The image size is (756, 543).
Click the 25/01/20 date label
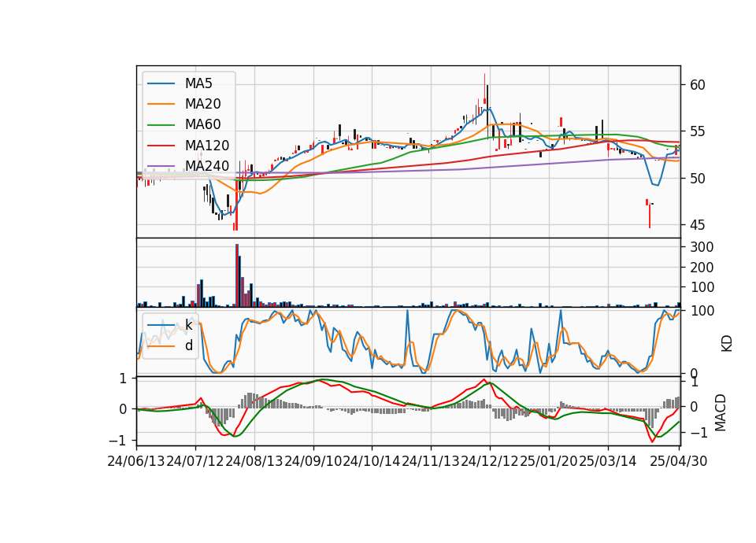[x=549, y=461]
